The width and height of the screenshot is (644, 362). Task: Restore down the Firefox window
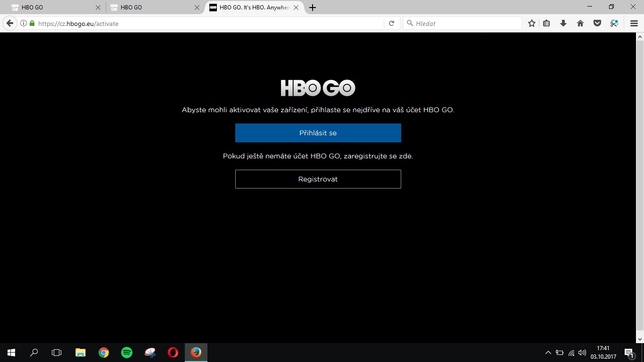(x=611, y=7)
